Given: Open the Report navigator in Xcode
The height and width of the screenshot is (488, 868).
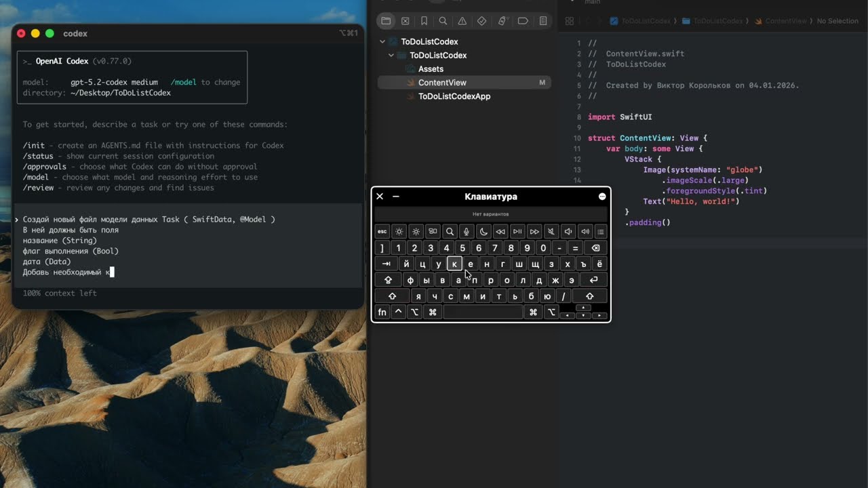Looking at the screenshot, I should 543,21.
